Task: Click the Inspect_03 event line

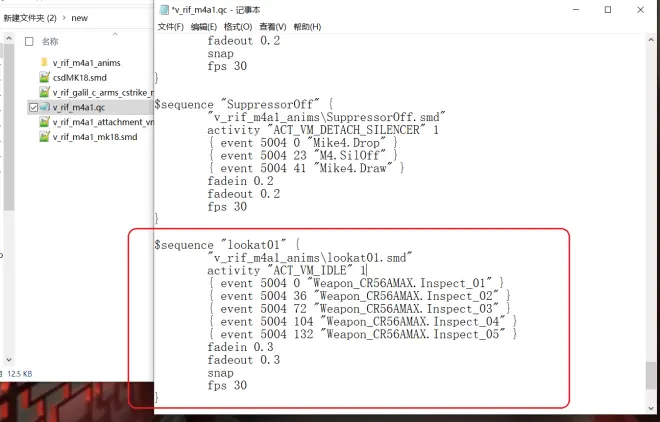Action: click(359, 309)
